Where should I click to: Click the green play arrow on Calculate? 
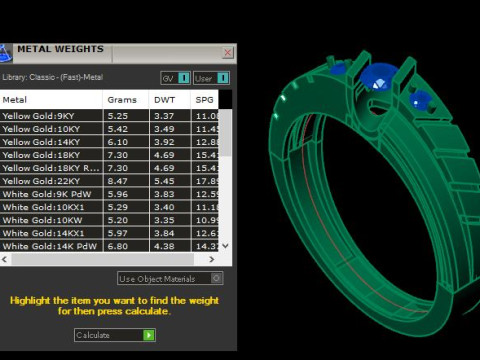pos(149,335)
